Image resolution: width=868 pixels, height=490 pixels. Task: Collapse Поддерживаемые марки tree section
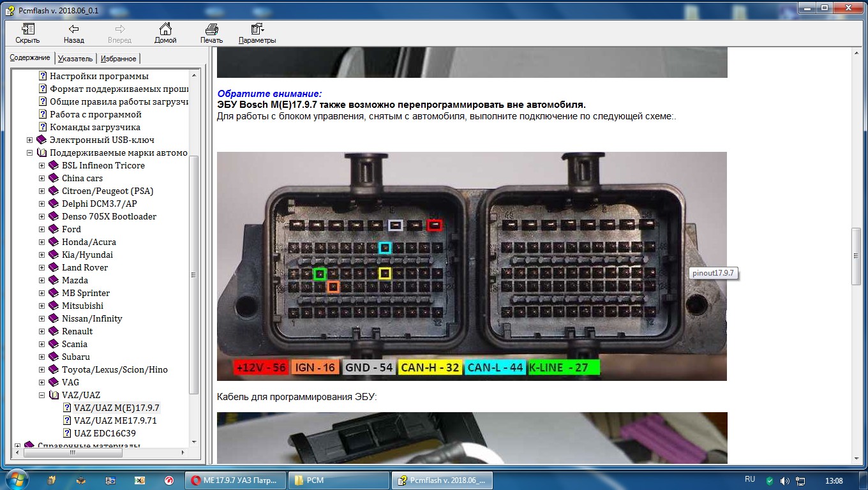click(x=29, y=152)
